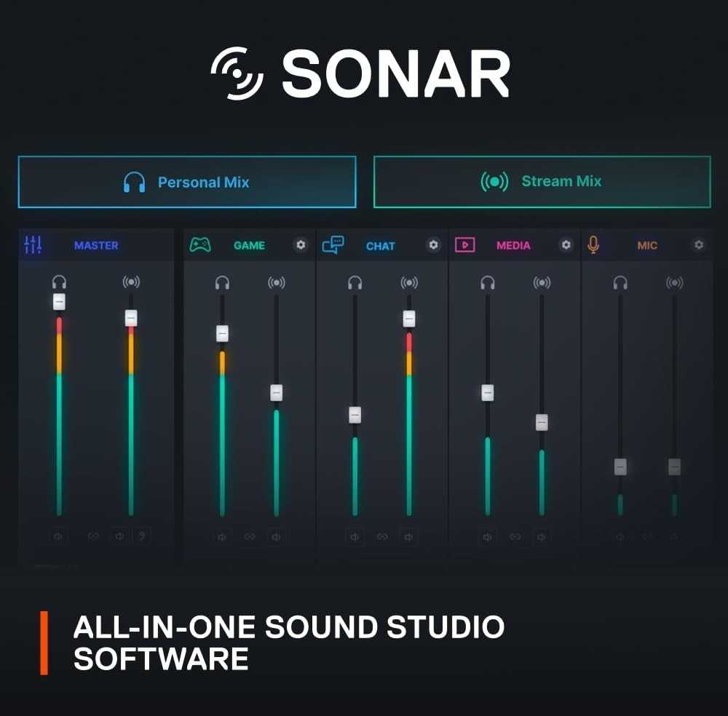Open Game channel settings gear
Screen dimensions: 728x716
[x=301, y=244]
